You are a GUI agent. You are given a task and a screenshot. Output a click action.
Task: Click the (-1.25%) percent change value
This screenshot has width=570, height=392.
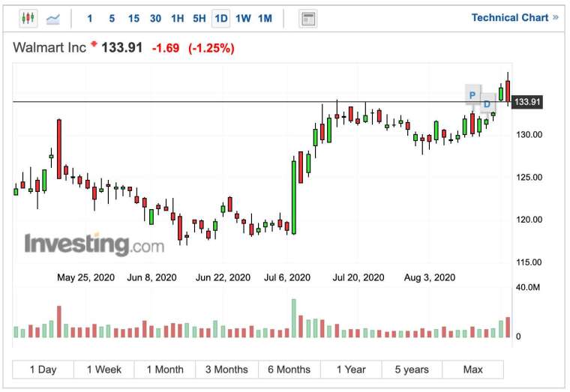tap(211, 48)
